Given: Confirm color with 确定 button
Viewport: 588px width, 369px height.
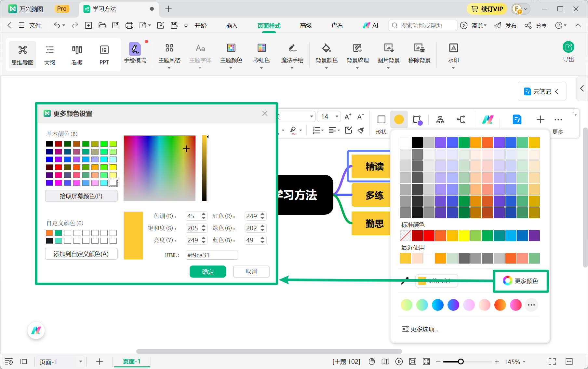Looking at the screenshot, I should pyautogui.click(x=208, y=272).
